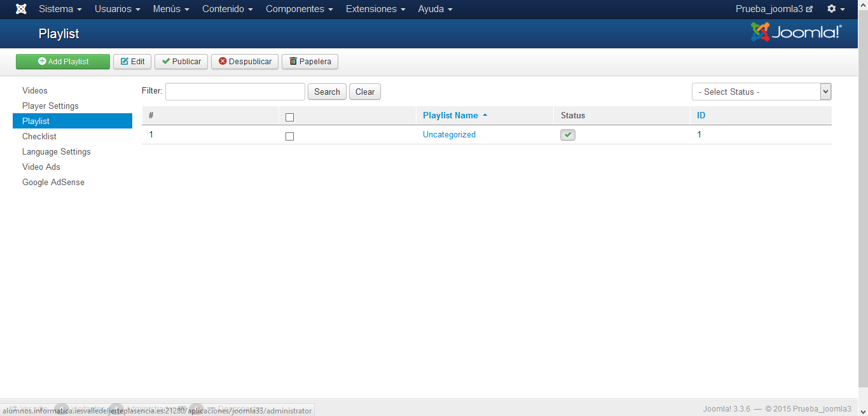This screenshot has height=416, width=868.
Task: Click the Add Playlist green button
Action: click(x=63, y=62)
